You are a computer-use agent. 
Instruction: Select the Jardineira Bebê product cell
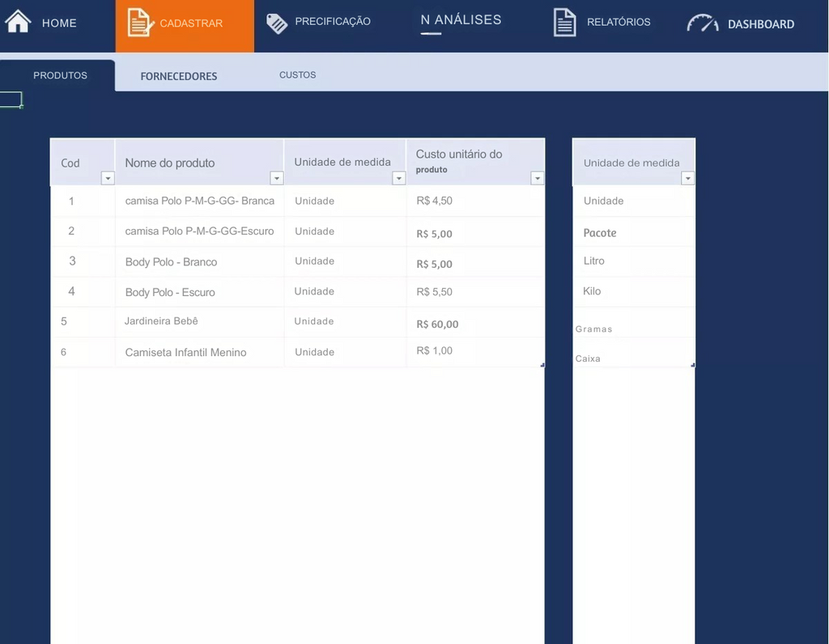(x=161, y=321)
